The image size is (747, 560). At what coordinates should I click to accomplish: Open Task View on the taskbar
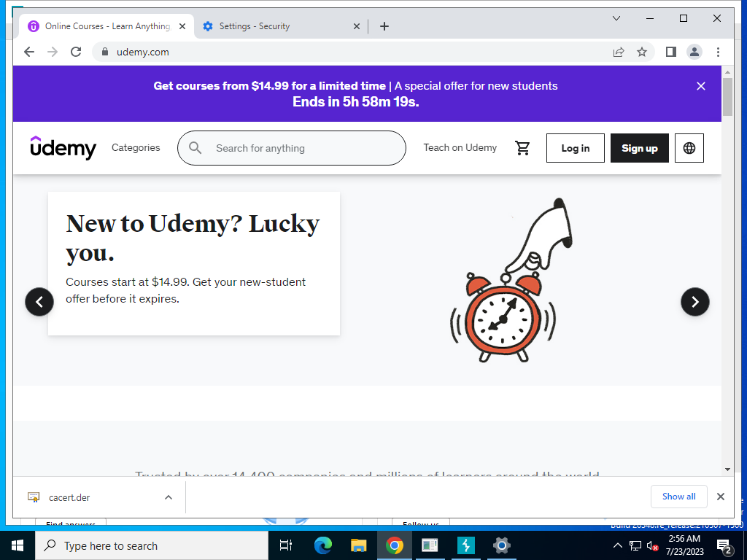pos(286,545)
